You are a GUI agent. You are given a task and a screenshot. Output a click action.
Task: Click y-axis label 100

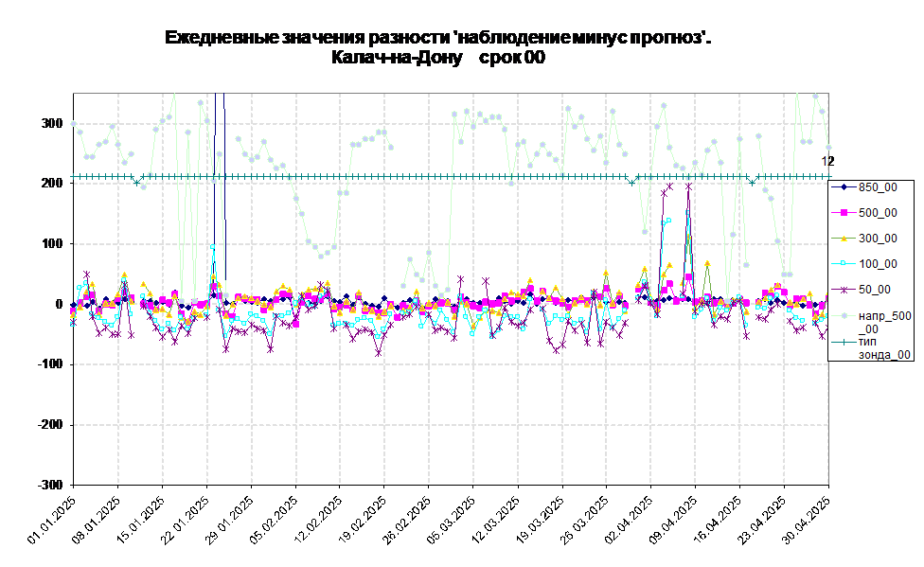click(51, 243)
